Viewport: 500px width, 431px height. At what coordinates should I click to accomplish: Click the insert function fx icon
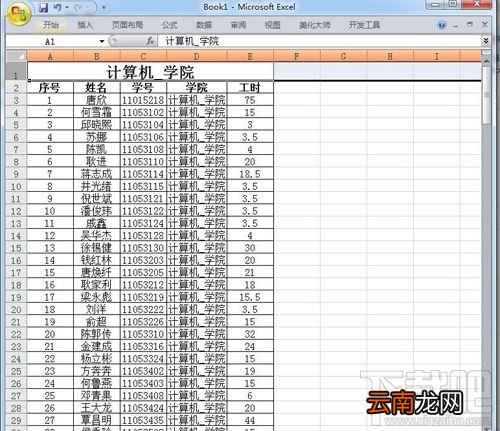[150, 41]
